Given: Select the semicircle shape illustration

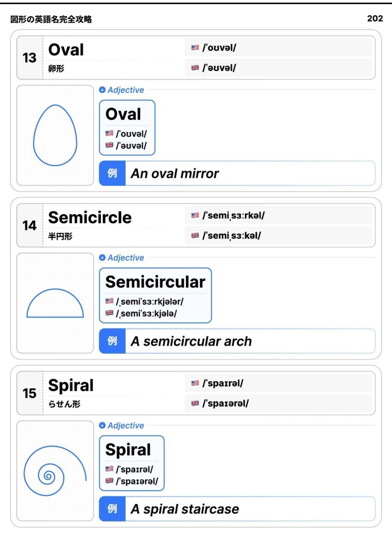Looking at the screenshot, I should (x=55, y=303).
